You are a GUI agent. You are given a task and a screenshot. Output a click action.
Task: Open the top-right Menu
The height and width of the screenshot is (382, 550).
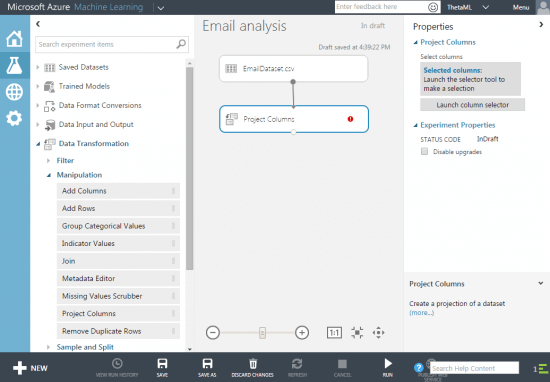click(x=521, y=7)
